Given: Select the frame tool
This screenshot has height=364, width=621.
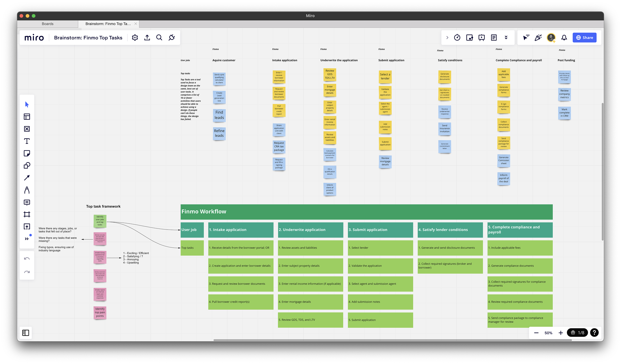Looking at the screenshot, I should point(27,214).
